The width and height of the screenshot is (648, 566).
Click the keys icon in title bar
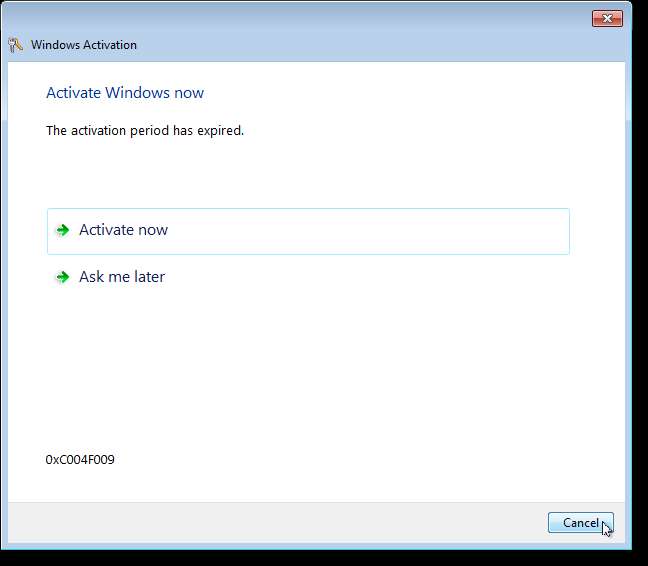[16, 45]
